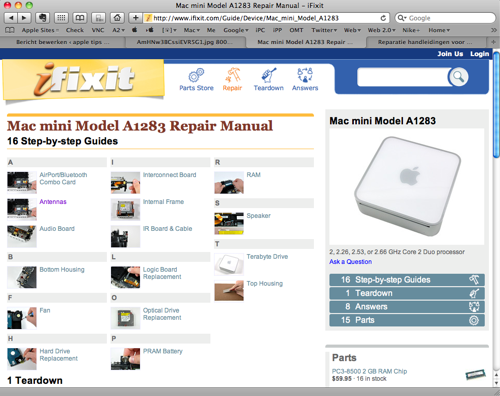
Task: Open the Hard Drive Replacement guide
Action: coord(58,355)
